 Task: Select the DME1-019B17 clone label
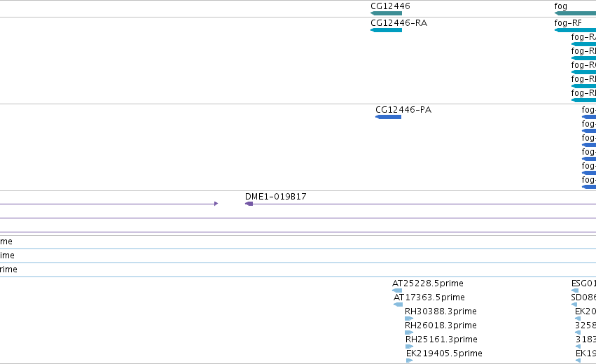(275, 197)
